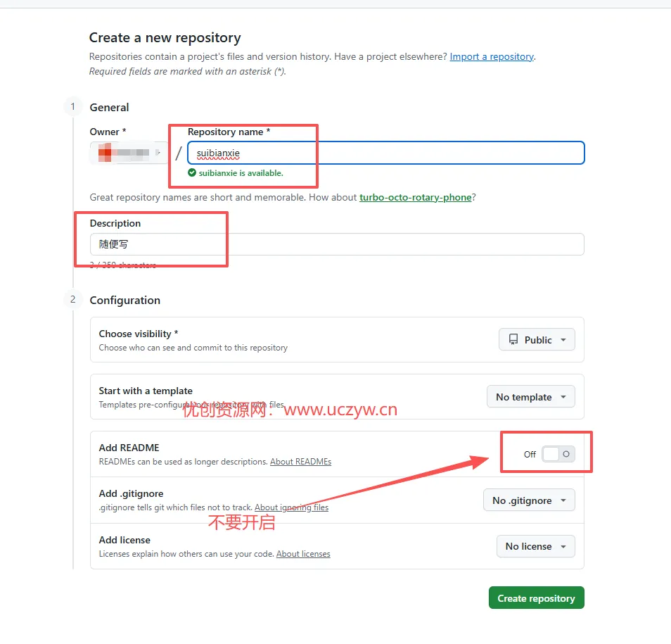Click the repository book icon beside Public
671x644 pixels.
513,340
